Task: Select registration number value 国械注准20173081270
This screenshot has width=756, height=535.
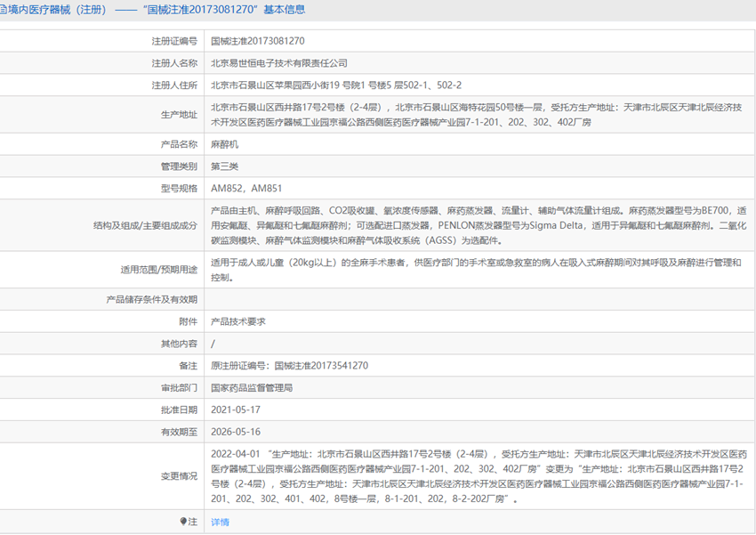Action: (x=258, y=41)
